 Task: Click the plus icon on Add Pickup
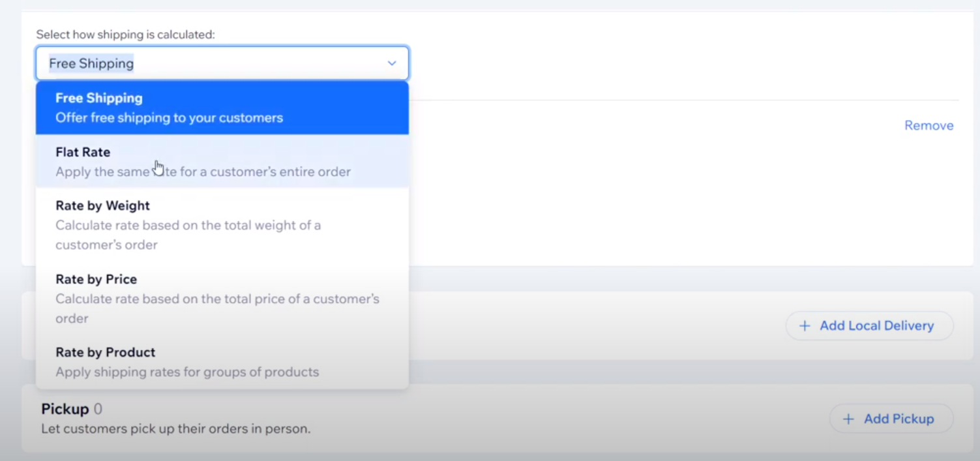(848, 419)
